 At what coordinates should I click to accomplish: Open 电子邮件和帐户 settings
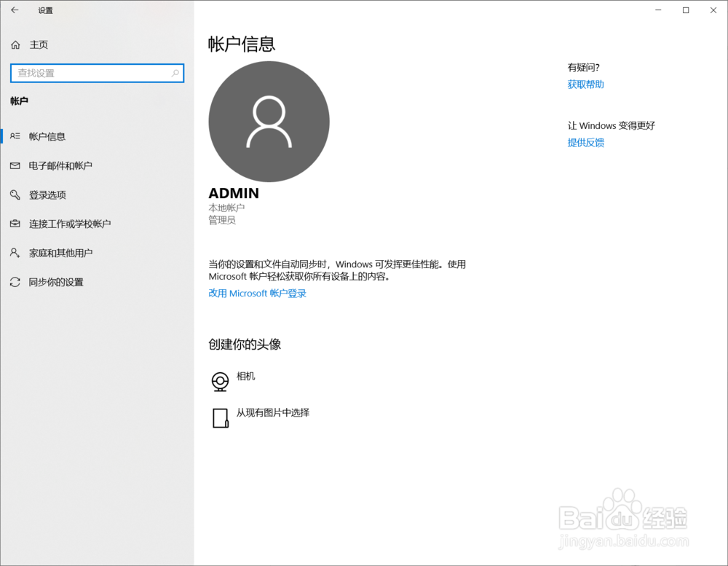(60, 165)
